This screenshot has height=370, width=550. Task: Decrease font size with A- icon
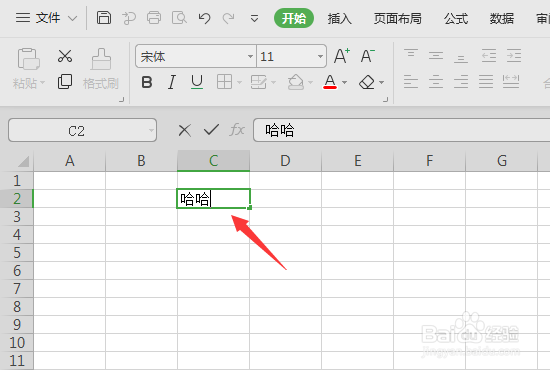[x=368, y=56]
